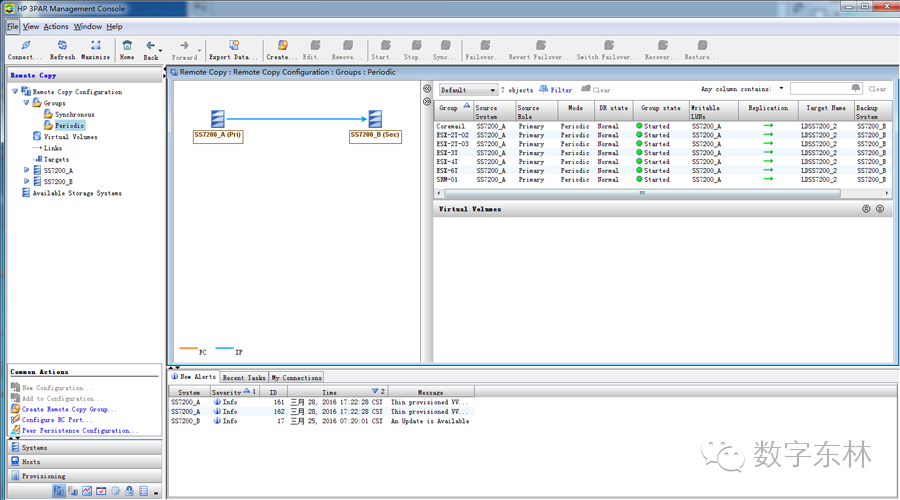The image size is (900, 500).
Task: Expand the SS7200_A tree node
Action: click(27, 170)
